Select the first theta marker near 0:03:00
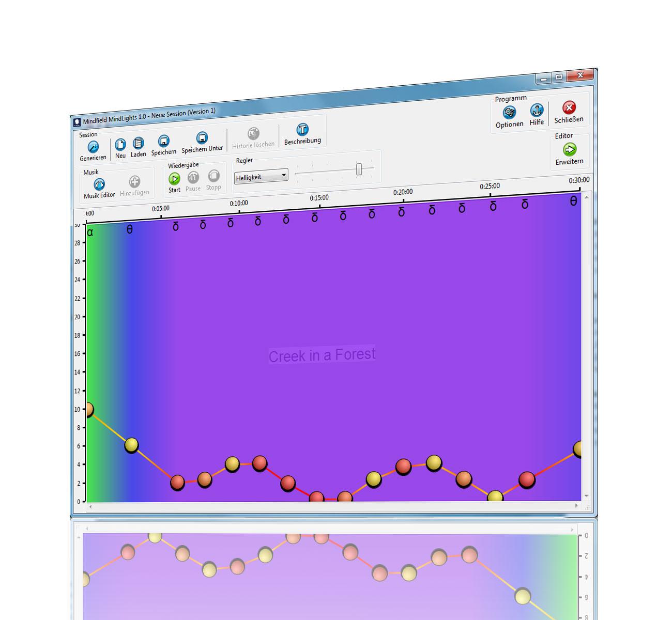672x620 pixels. (x=130, y=229)
